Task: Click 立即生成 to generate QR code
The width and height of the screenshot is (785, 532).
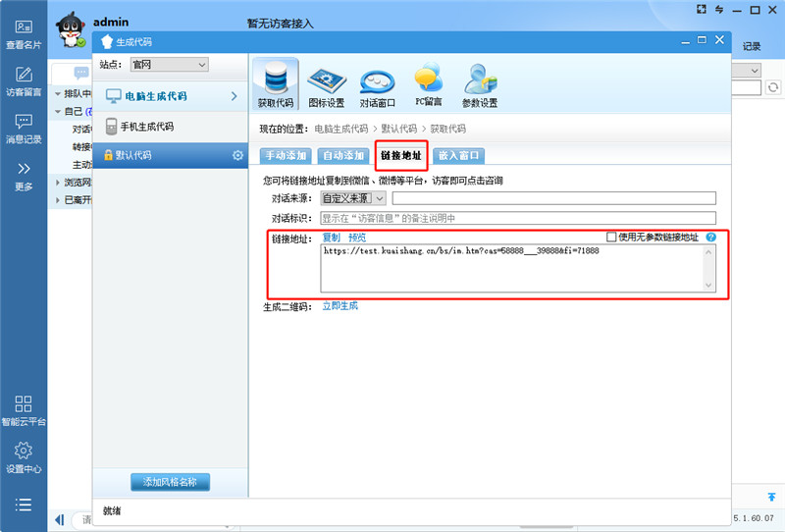Action: 340,306
